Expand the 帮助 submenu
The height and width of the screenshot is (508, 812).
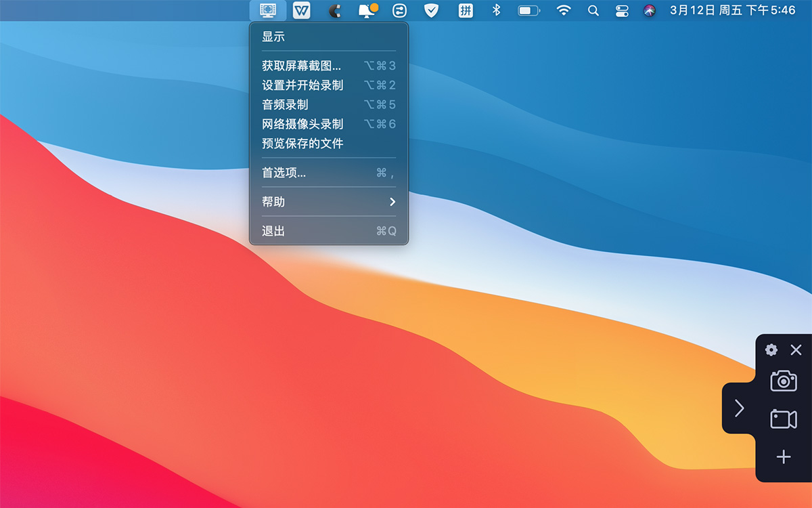(329, 202)
